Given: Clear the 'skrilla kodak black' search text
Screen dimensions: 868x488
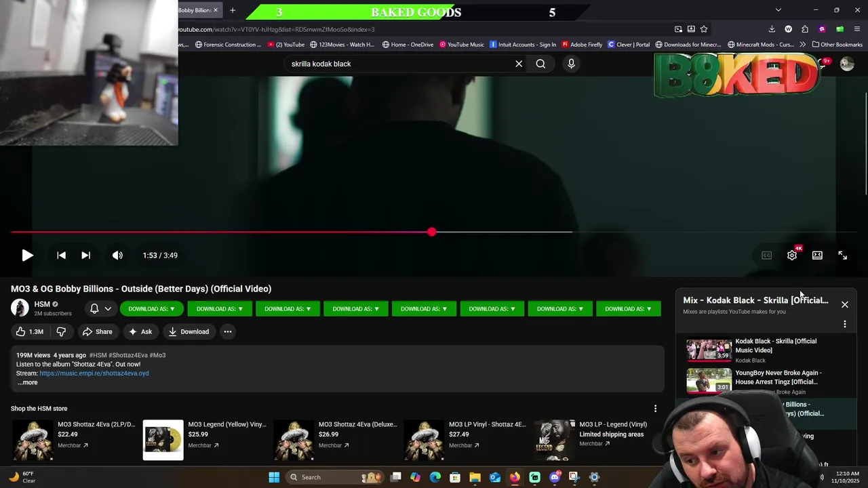Looking at the screenshot, I should (x=519, y=64).
